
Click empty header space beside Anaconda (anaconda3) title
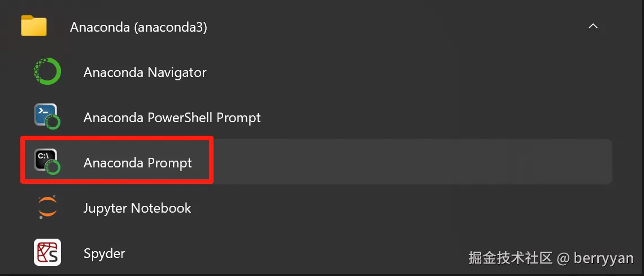pos(395,27)
